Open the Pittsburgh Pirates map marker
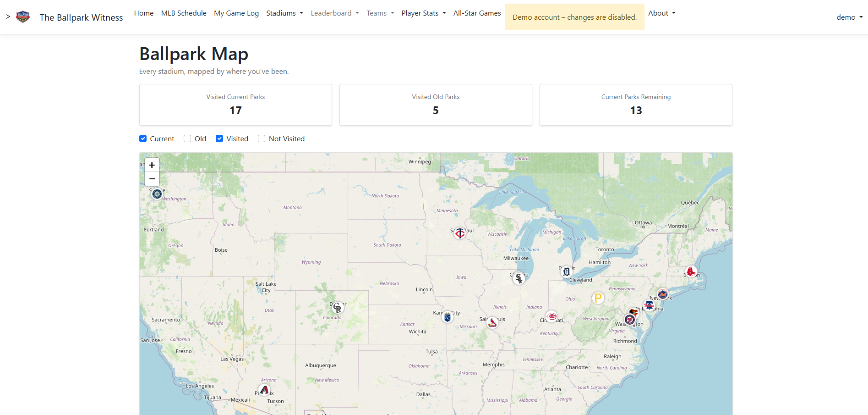Image resolution: width=868 pixels, height=415 pixels. pos(598,298)
